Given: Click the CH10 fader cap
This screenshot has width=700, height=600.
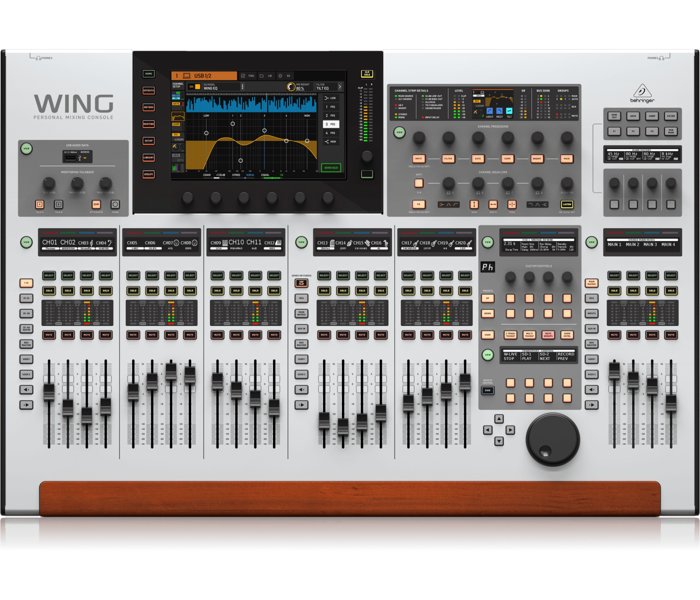Looking at the screenshot, I should [x=236, y=387].
